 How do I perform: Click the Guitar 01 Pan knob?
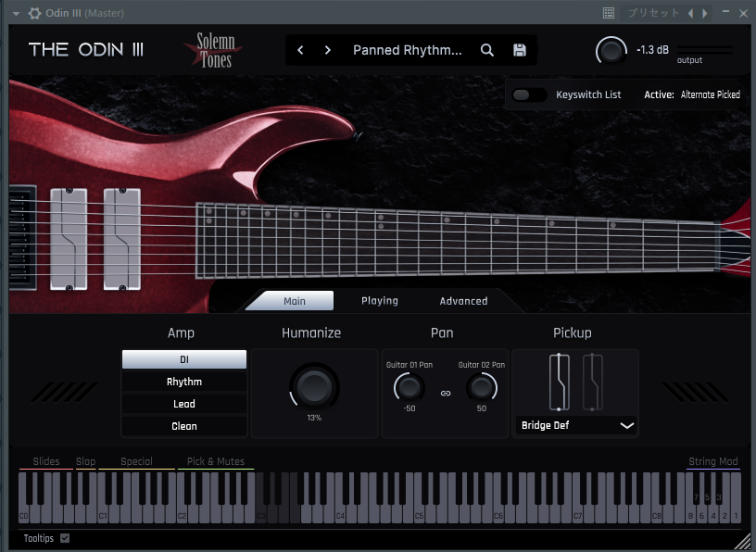[409, 387]
